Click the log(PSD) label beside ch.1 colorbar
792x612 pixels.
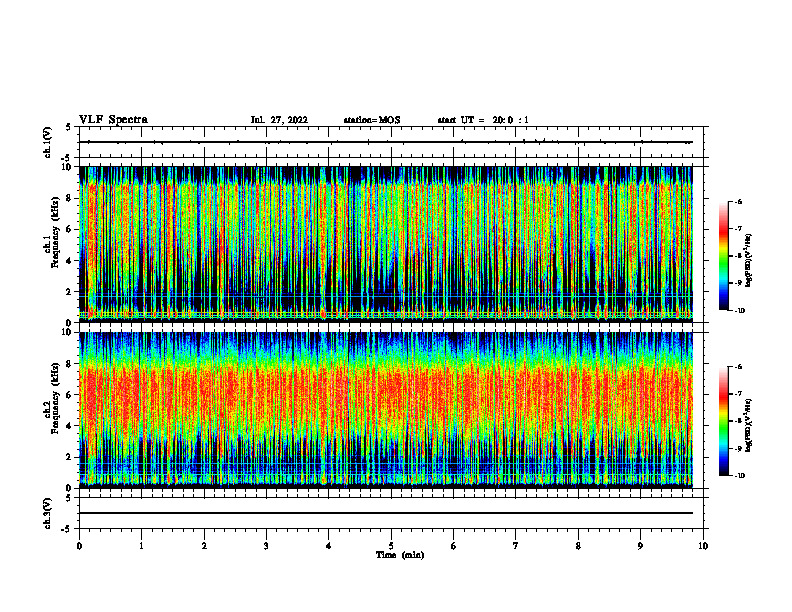[x=749, y=260]
